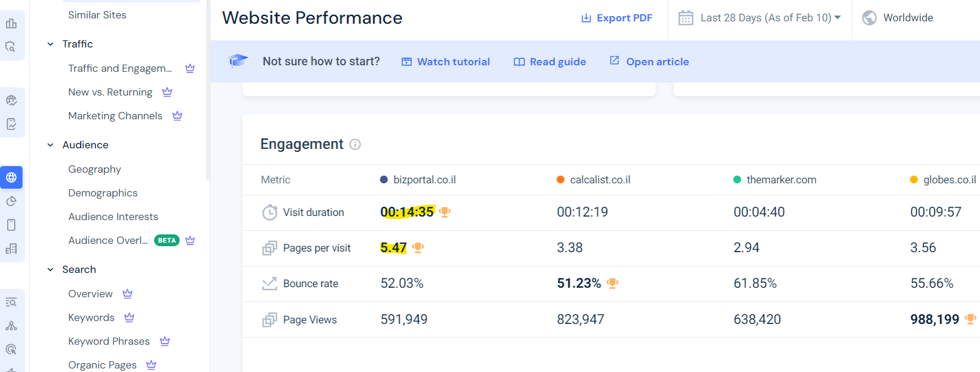Click Read guide link
The height and width of the screenshot is (372, 980).
[550, 62]
